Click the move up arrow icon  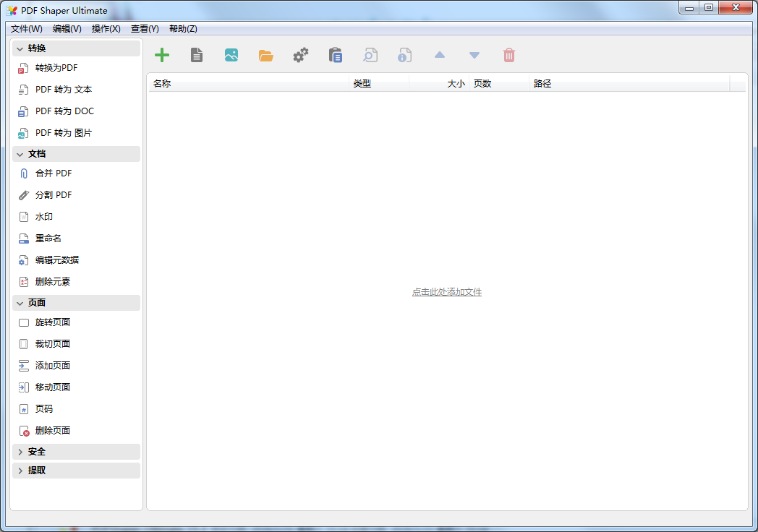coord(439,55)
